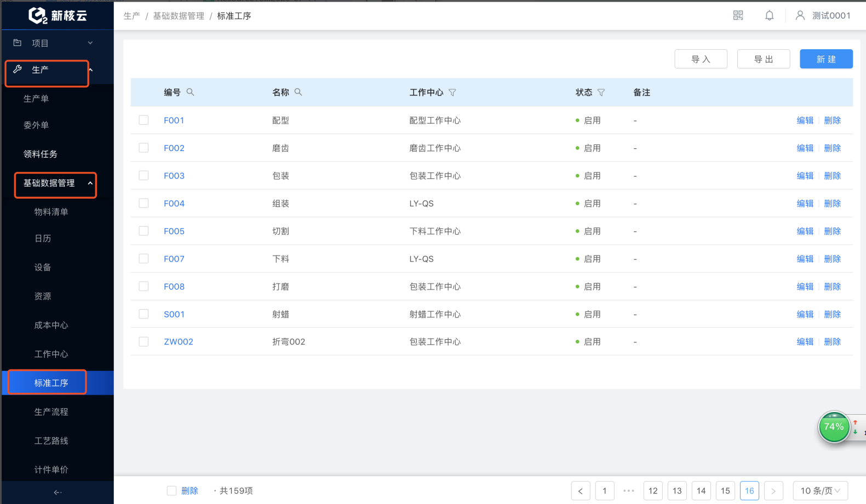Open 工作中心 menu item

pyautogui.click(x=51, y=354)
